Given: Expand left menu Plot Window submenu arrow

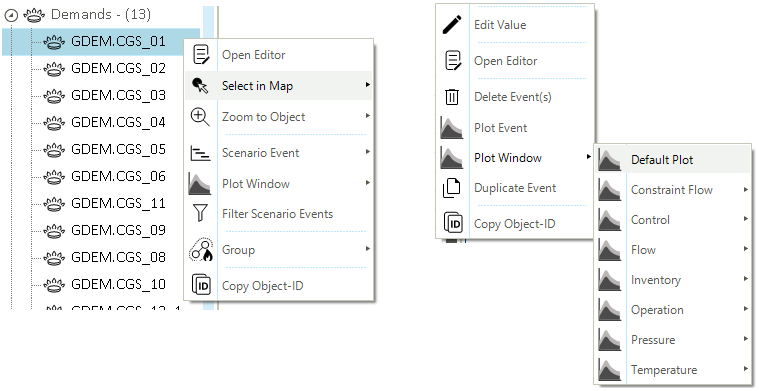Looking at the screenshot, I should tap(368, 182).
